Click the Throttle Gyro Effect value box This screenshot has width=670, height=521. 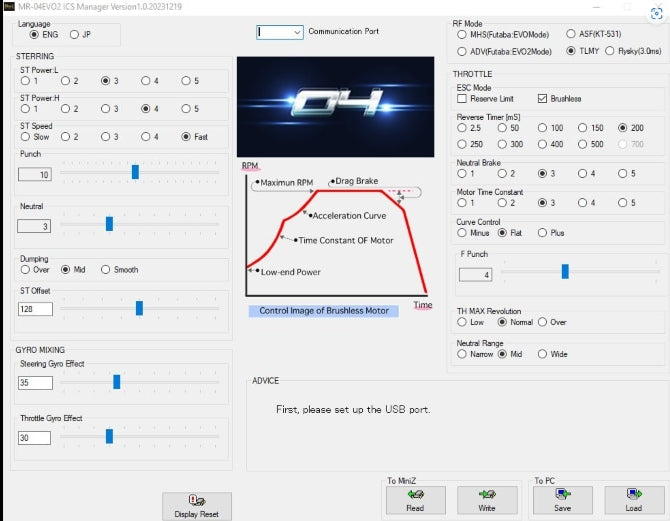click(x=35, y=438)
